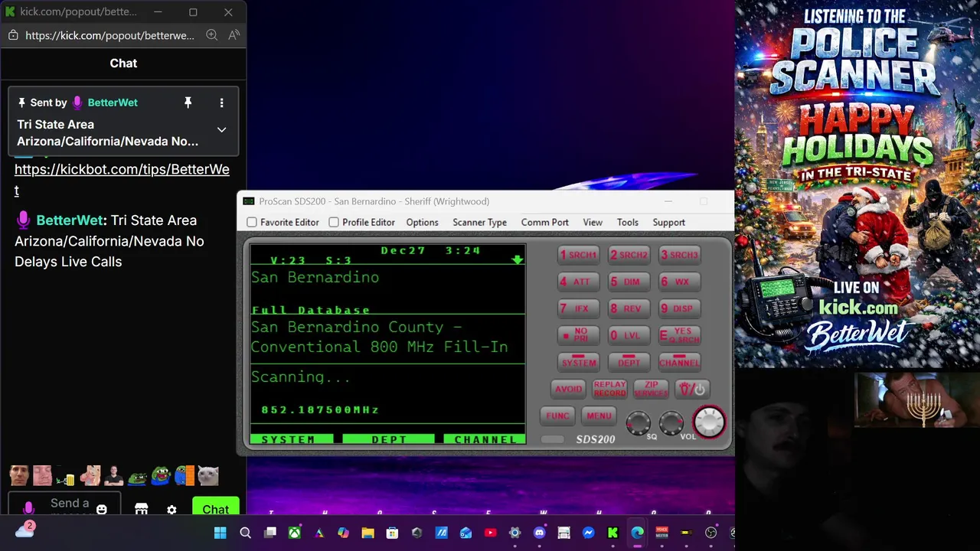Select the DEPT soft key on display
The width and height of the screenshot is (980, 551).
tap(388, 439)
